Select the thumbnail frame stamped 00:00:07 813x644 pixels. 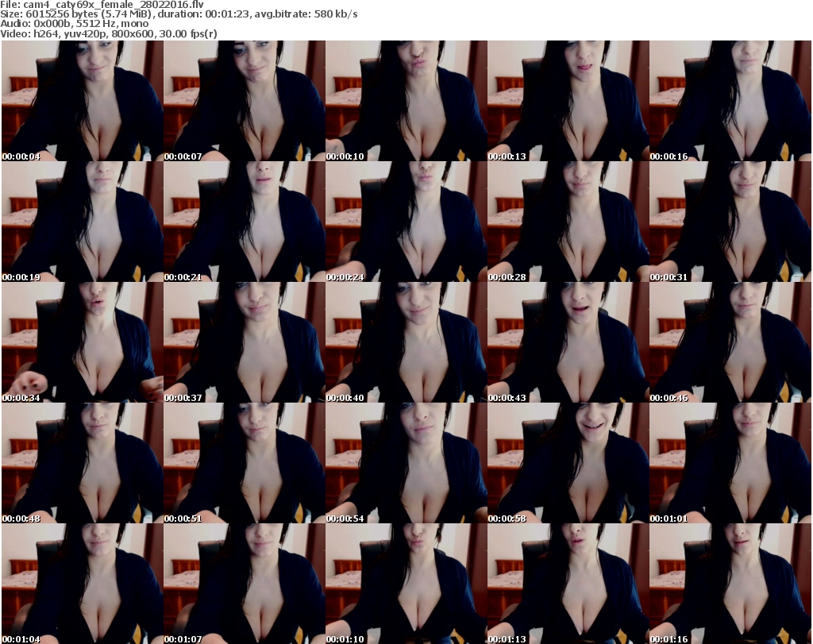pos(245,101)
